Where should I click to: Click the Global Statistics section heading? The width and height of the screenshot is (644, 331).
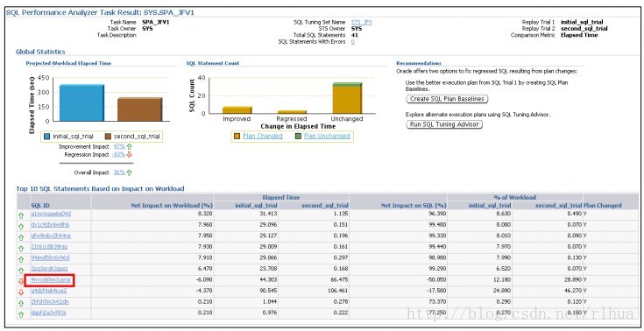click(x=40, y=52)
